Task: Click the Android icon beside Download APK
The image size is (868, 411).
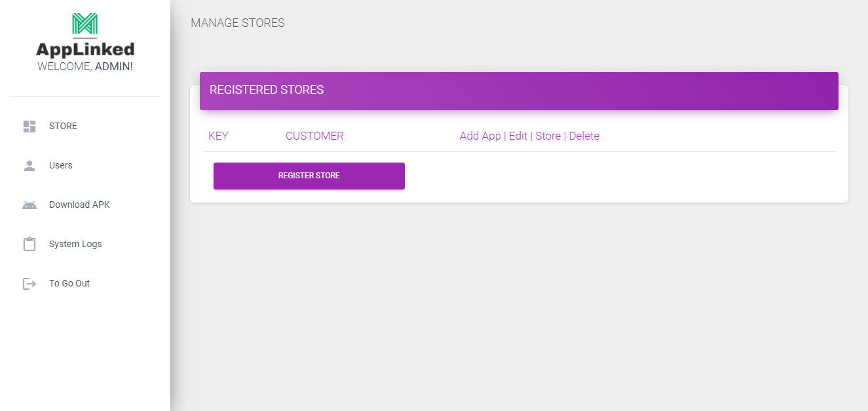Action: point(29,205)
